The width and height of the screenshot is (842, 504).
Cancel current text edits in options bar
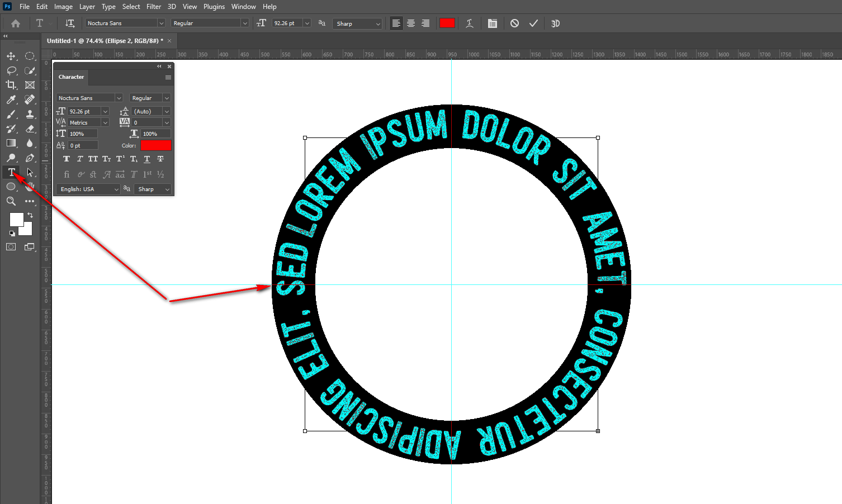click(x=514, y=23)
